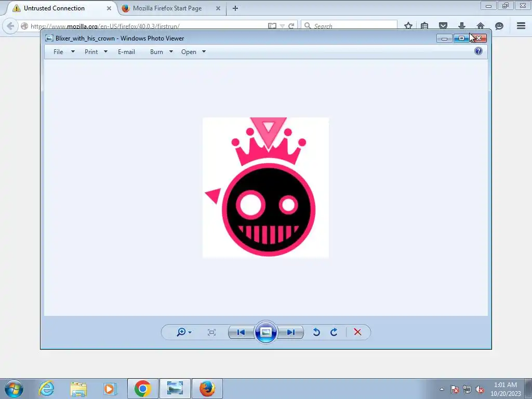This screenshot has height=399, width=532.
Task: Close the Mozilla Firefox Start Page tab
Action: [218, 8]
